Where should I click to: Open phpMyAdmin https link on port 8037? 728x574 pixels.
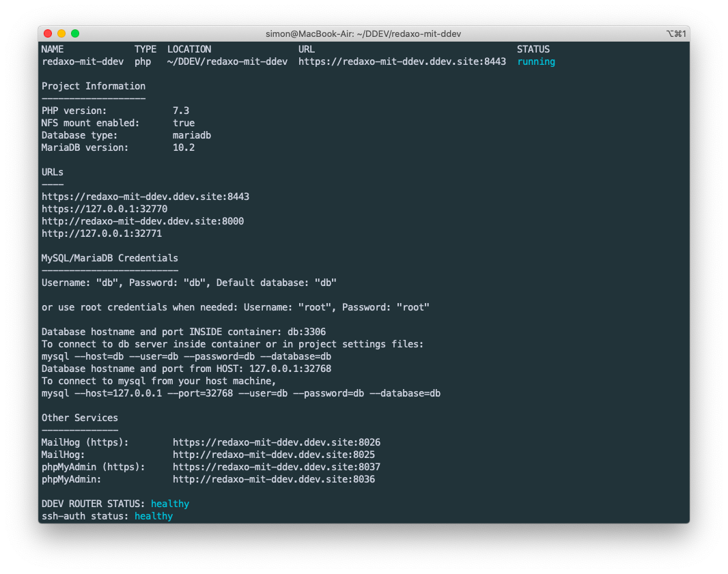point(277,468)
